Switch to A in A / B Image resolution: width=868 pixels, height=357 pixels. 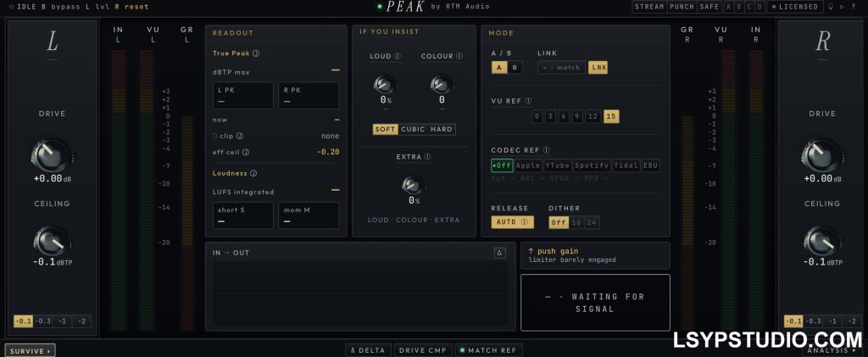[499, 68]
